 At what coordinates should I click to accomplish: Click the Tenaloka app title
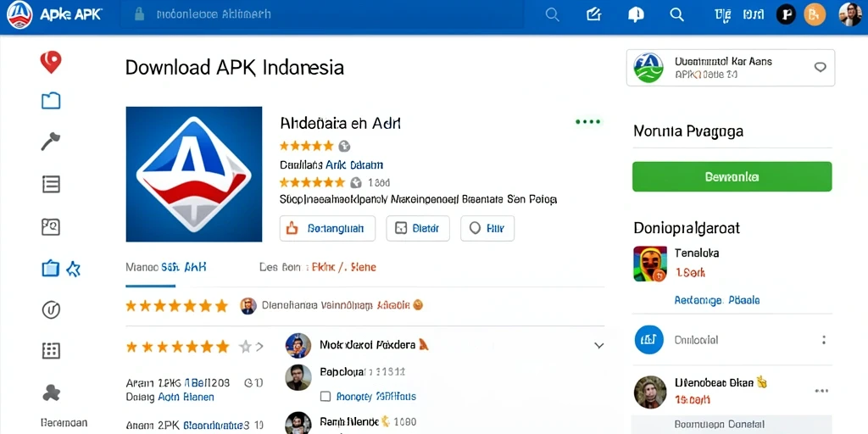[x=697, y=253]
